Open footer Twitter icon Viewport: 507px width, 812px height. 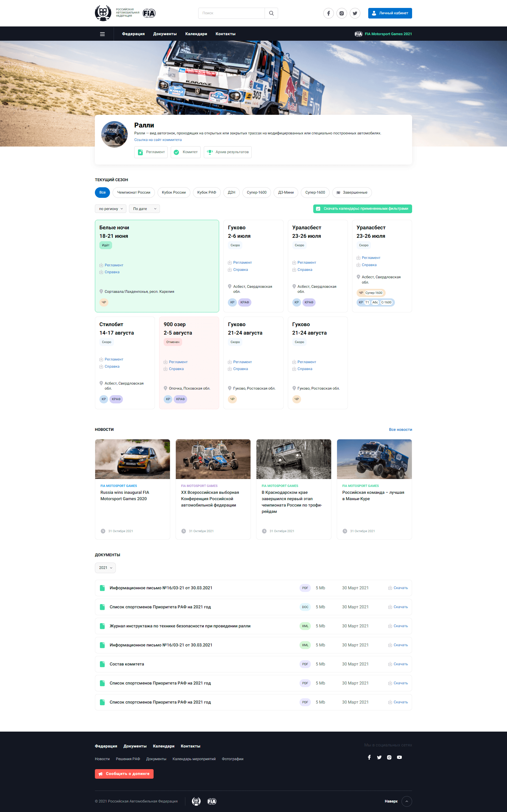click(379, 757)
